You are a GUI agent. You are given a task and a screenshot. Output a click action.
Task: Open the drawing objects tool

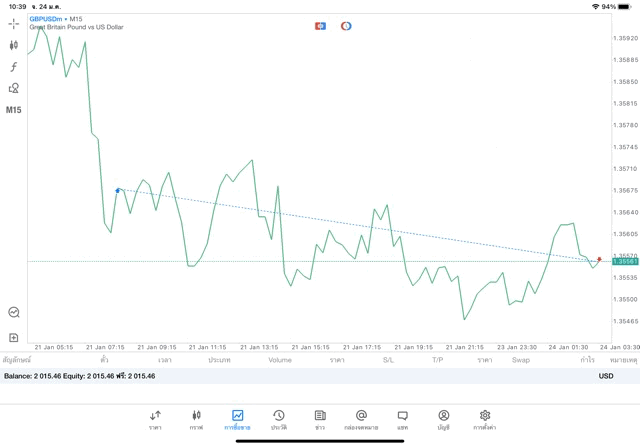click(x=14, y=88)
